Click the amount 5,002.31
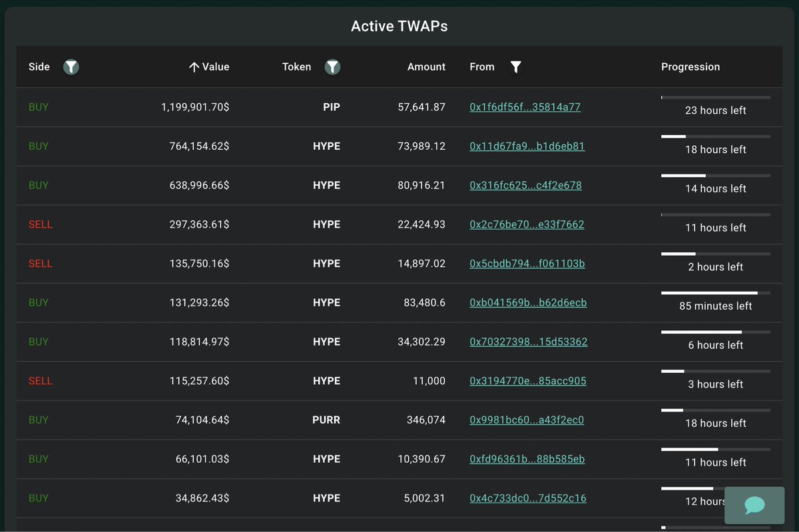 pos(424,498)
